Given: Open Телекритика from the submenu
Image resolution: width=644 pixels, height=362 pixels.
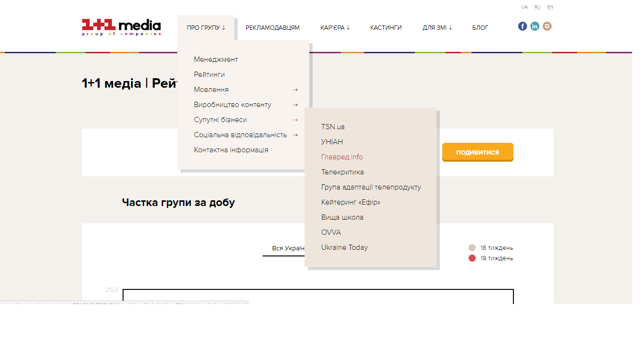Looking at the screenshot, I should pyautogui.click(x=342, y=172).
